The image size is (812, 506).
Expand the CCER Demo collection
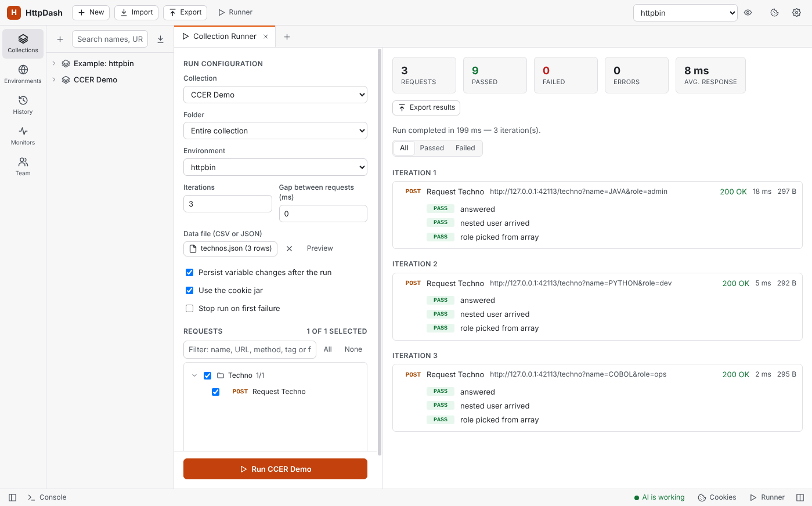[54, 79]
